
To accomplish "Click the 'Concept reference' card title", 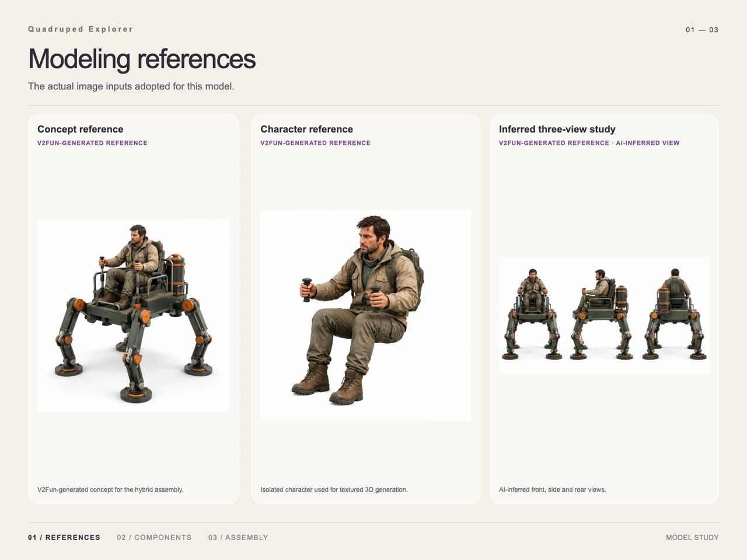I will [81, 129].
